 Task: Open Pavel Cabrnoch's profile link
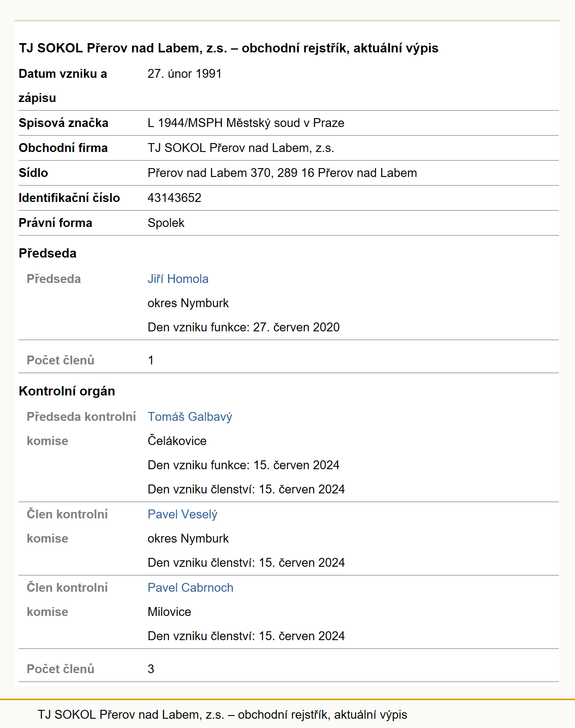[x=190, y=588]
